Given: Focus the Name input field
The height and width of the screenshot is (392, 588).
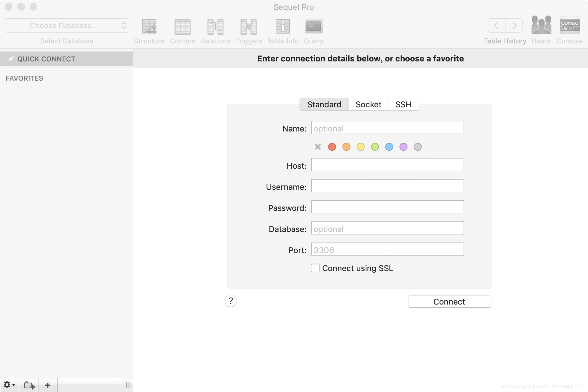Looking at the screenshot, I should click(387, 127).
